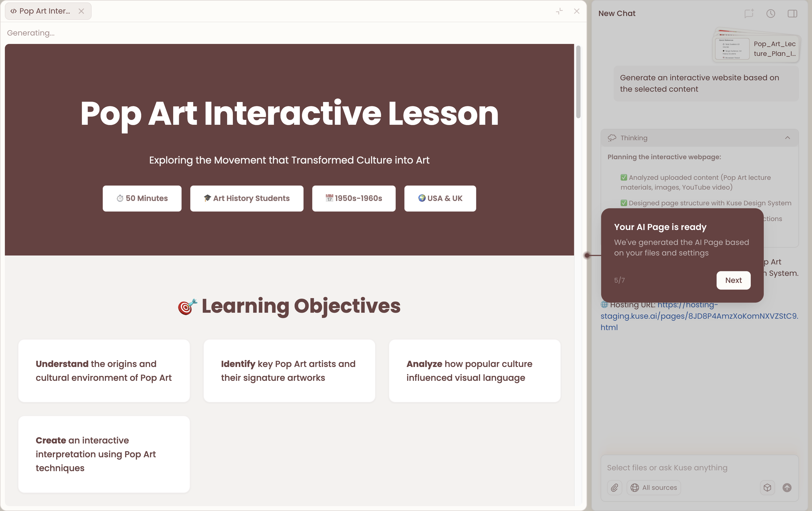Click the Thinking header label

click(x=634, y=138)
